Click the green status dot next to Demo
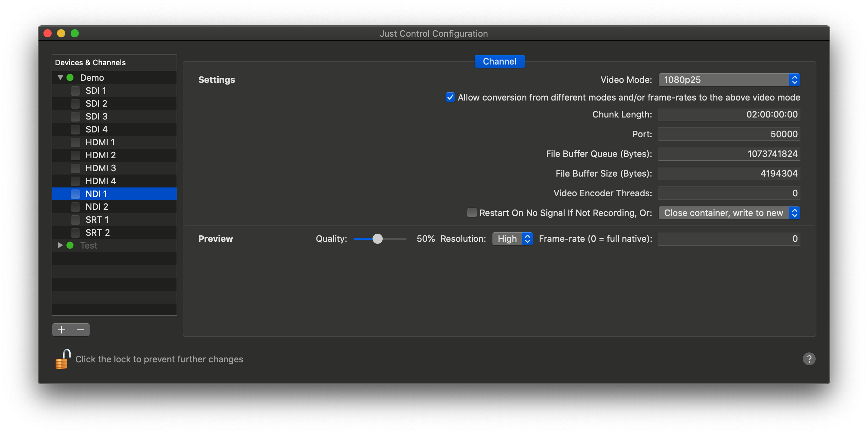Screen dimensions: 868x434 pyautogui.click(x=70, y=77)
